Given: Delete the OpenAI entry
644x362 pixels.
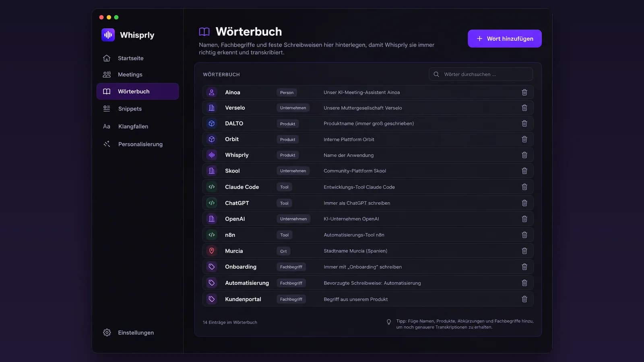Looking at the screenshot, I should pos(524,219).
